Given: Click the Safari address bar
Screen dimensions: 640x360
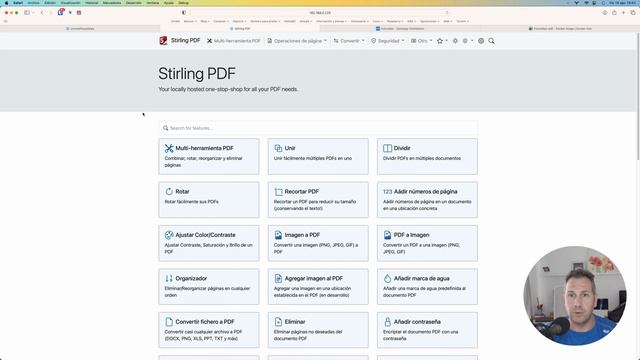Looking at the screenshot, I should click(320, 13).
